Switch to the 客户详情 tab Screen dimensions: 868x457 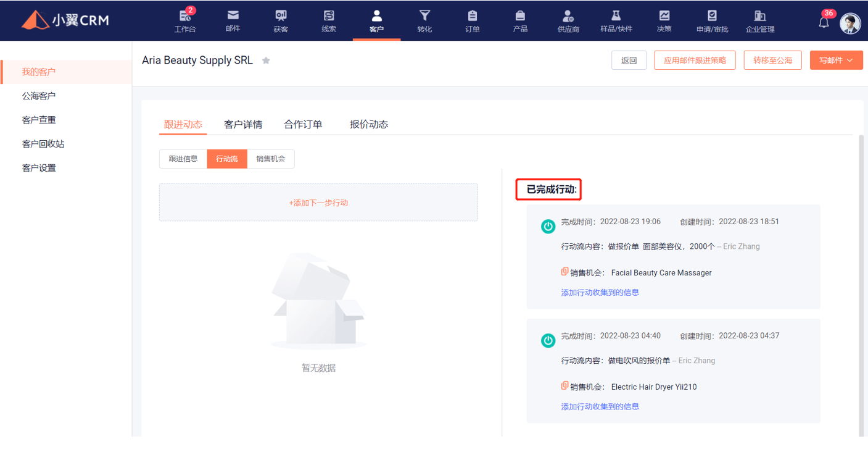[243, 124]
